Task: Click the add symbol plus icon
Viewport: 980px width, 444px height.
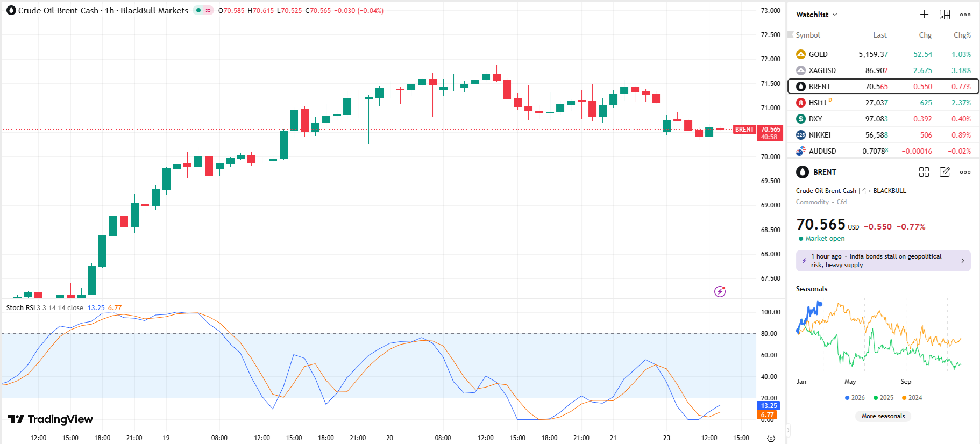Action: tap(924, 15)
